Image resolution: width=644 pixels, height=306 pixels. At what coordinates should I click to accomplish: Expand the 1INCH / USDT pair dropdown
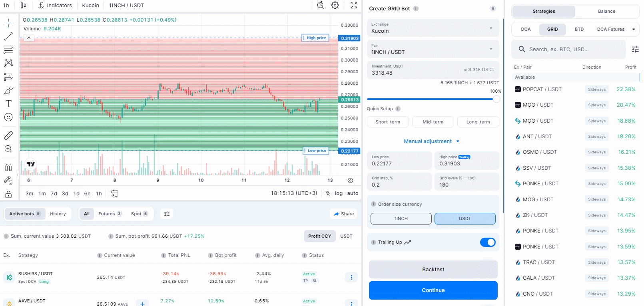click(433, 49)
